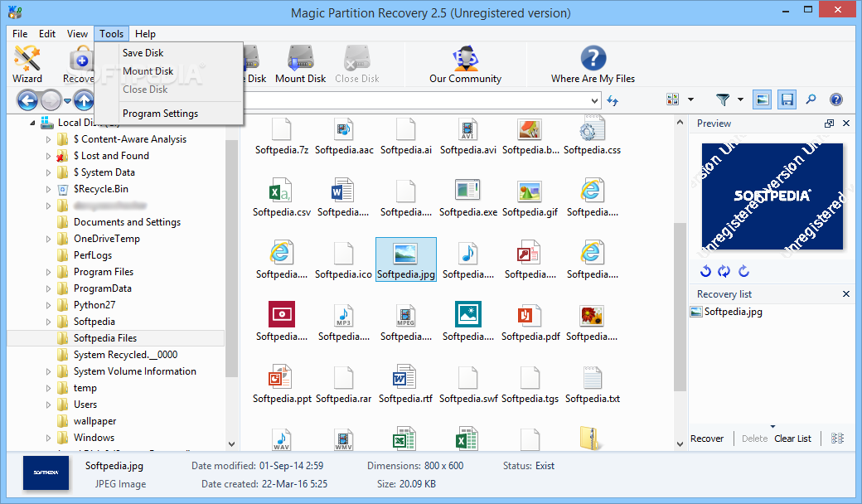Choose Save Disk from Tools menu

(168, 53)
